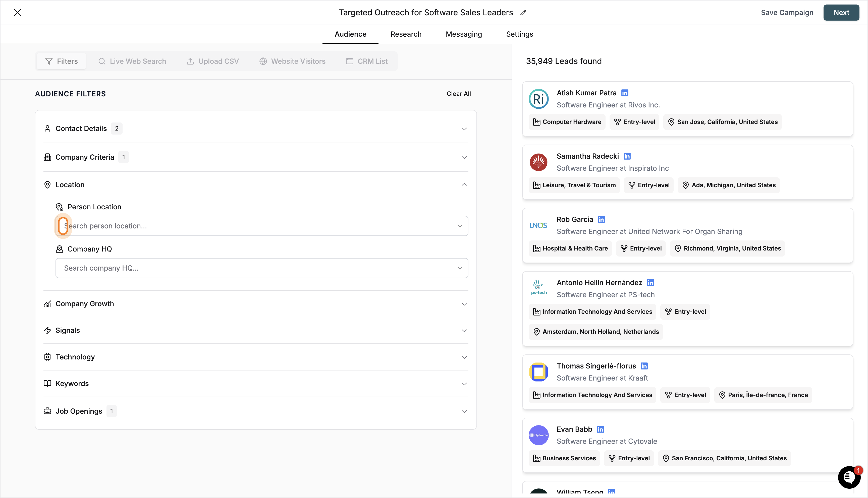Click inside the search person location field

[240, 226]
